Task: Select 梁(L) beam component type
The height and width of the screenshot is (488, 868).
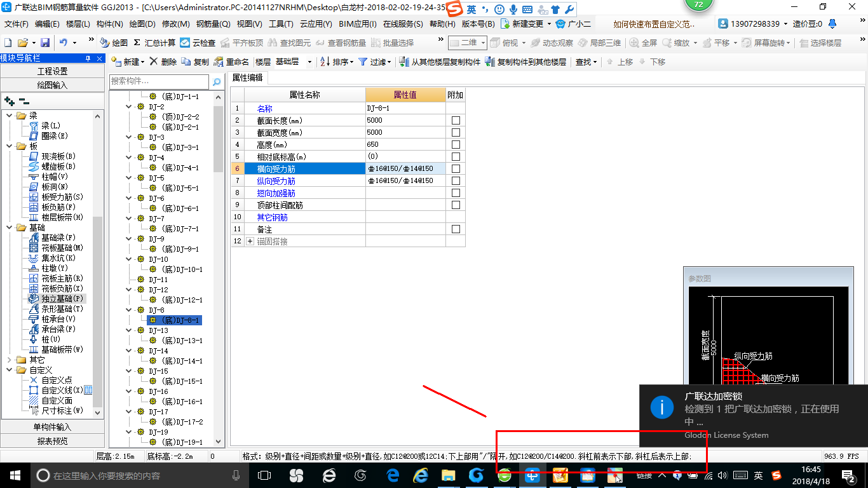Action: tap(44, 126)
